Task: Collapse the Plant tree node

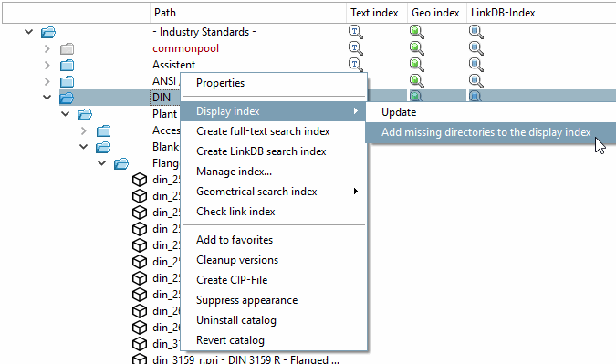Action: coord(65,114)
